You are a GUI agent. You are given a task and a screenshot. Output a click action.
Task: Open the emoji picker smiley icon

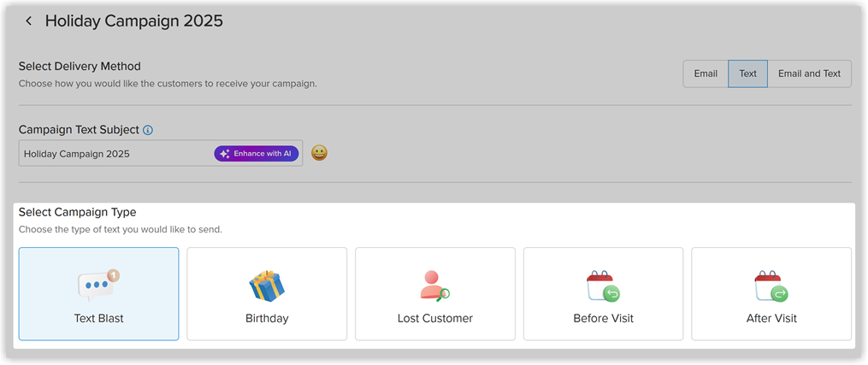coord(319,153)
